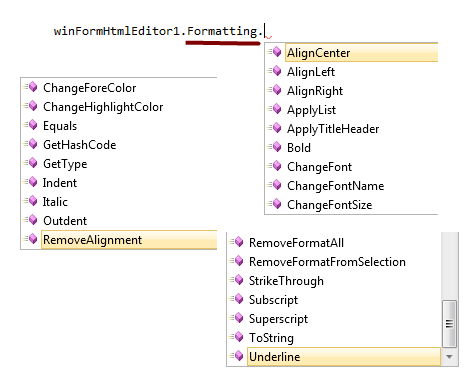Click the method icon beside Subscript

pyautogui.click(x=237, y=299)
